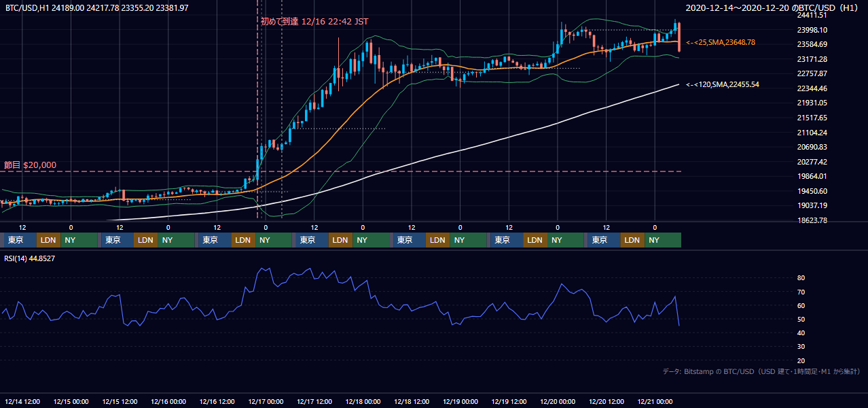Click the 12/20 12:00 time axis label
Image resolution: width=868 pixels, height=408 pixels.
[x=607, y=402]
